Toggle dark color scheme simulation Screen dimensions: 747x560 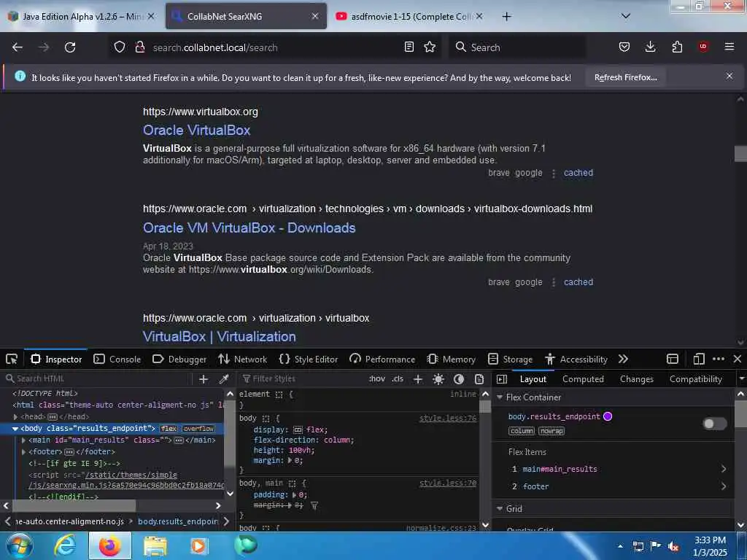coord(459,379)
